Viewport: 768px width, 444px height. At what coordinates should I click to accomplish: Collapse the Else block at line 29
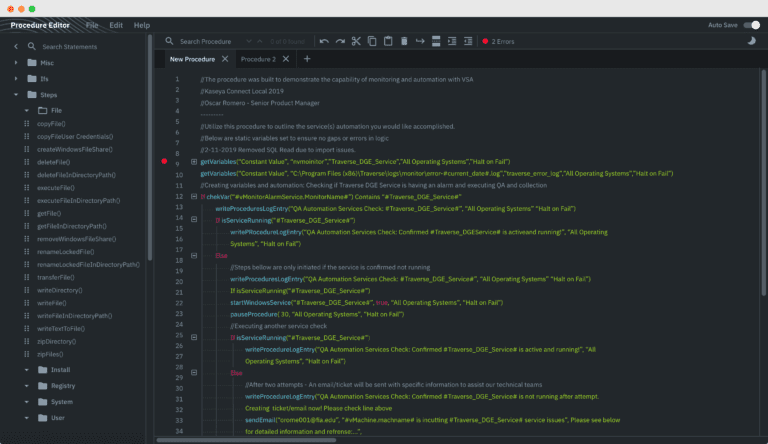tap(194, 372)
